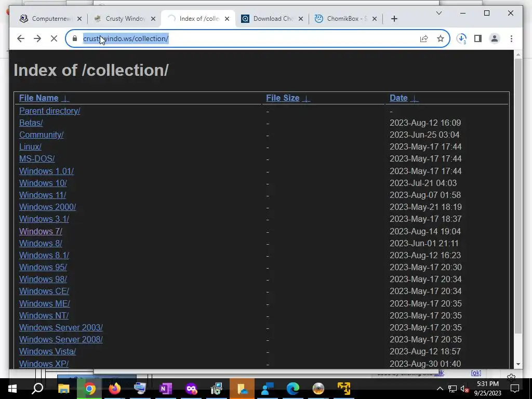532x399 pixels.
Task: Open the Windows XP folder
Action: (x=44, y=364)
